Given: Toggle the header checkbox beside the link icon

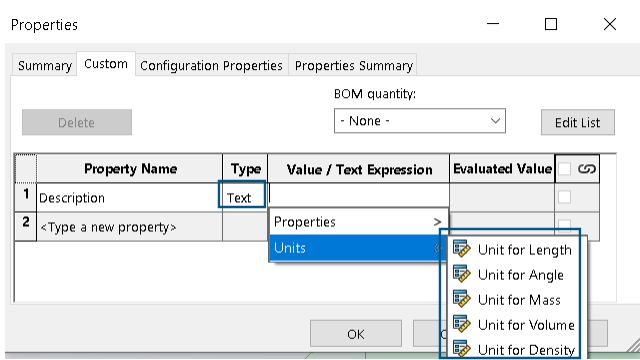Looking at the screenshot, I should click(x=564, y=169).
